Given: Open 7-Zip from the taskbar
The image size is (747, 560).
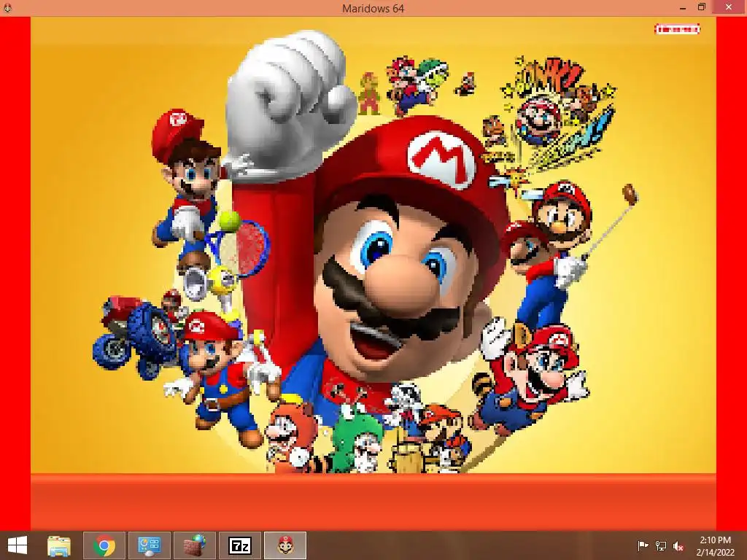Looking at the screenshot, I should pyautogui.click(x=239, y=545).
